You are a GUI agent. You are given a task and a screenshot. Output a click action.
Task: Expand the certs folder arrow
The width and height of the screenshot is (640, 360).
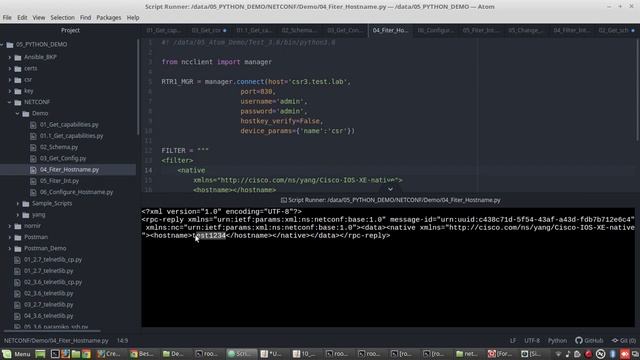[x=10, y=69]
